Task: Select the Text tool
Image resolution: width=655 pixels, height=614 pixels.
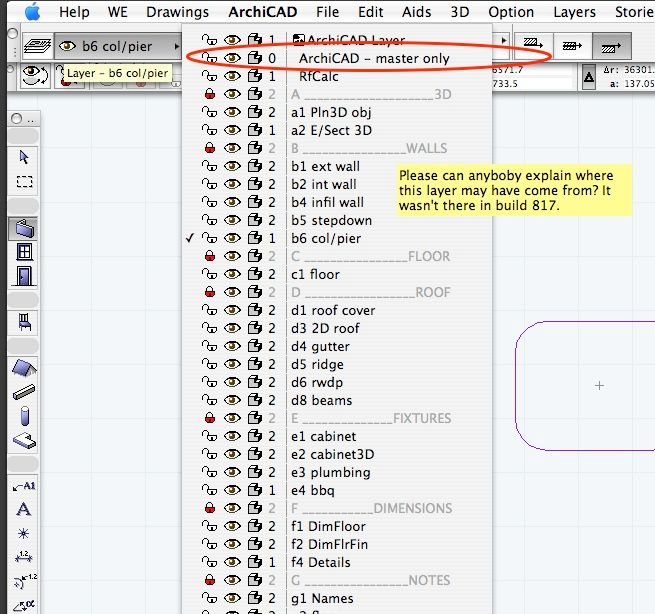Action: (x=23, y=509)
